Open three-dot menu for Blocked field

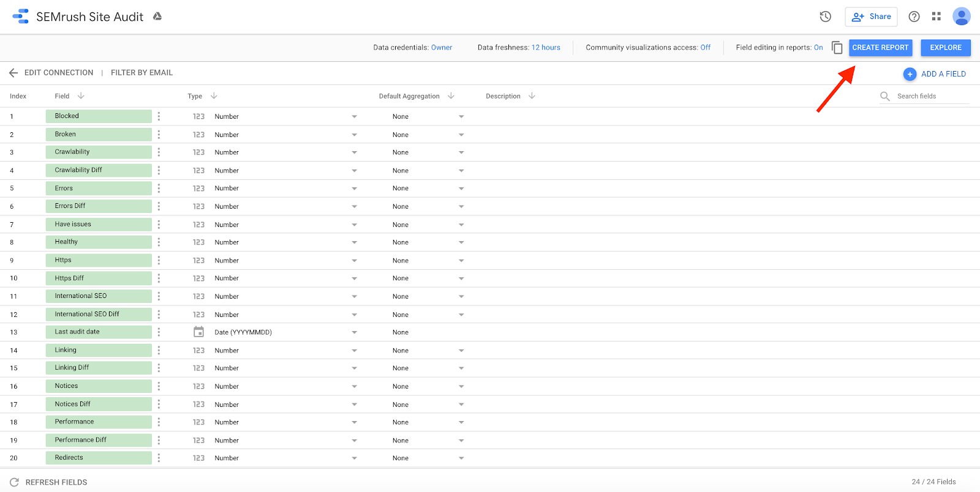(x=159, y=116)
